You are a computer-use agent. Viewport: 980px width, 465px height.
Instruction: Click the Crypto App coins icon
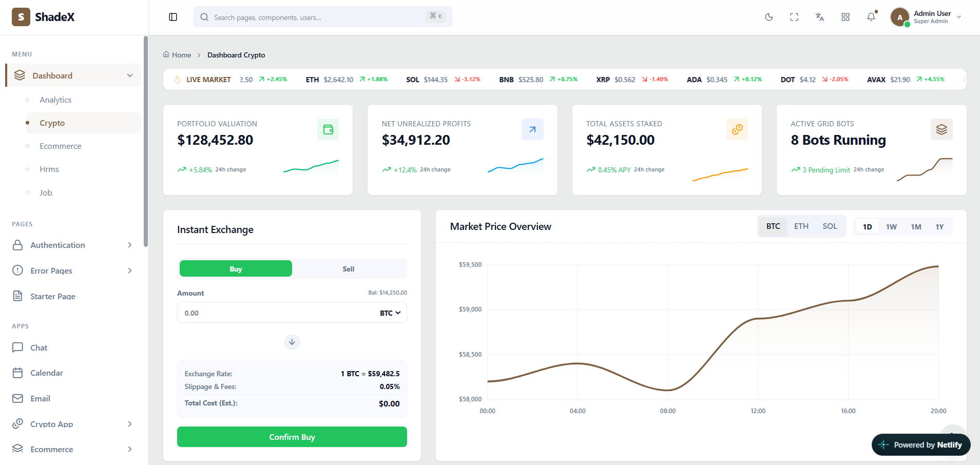(x=17, y=423)
